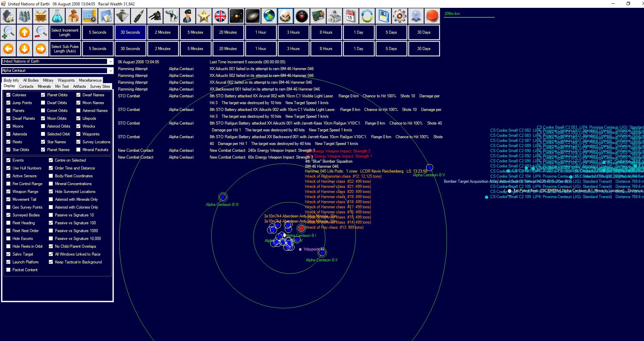The height and width of the screenshot is (341, 644).
Task: Open the Minerals tab
Action: [x=44, y=86]
